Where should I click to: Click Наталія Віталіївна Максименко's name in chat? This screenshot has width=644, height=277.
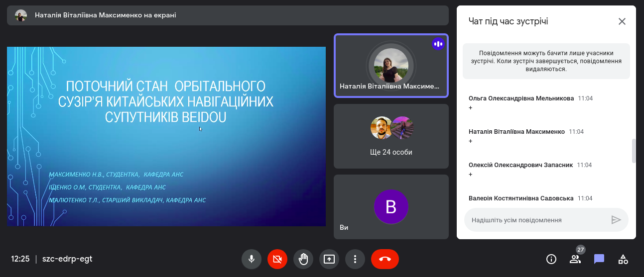click(516, 132)
